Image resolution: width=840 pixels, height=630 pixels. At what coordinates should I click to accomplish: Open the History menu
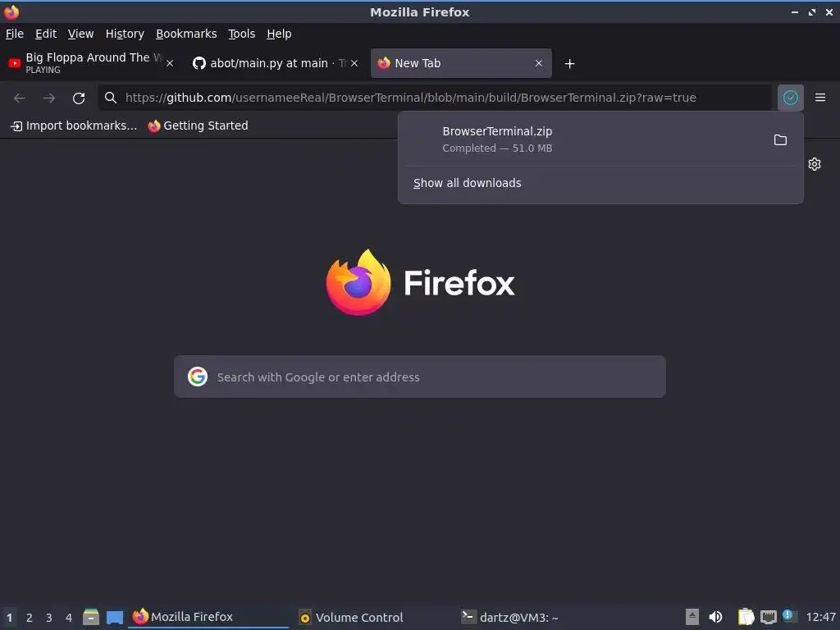pos(125,34)
